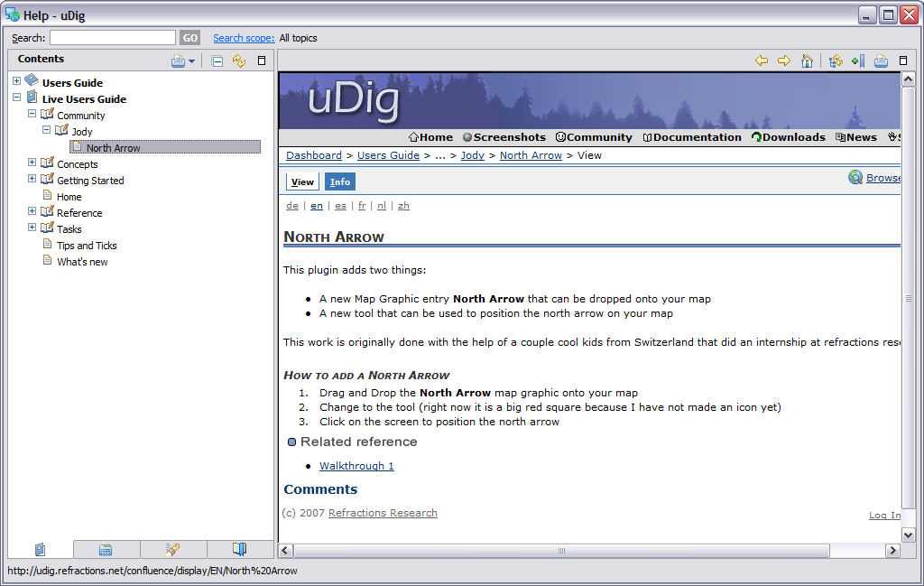Collapse the Jody tree node
924x586 pixels.
(47, 130)
